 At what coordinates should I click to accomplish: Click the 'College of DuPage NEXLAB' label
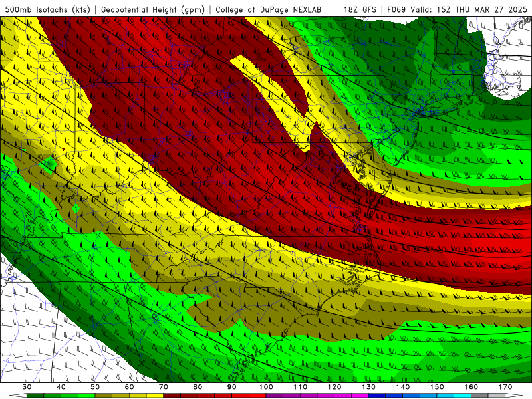coord(268,9)
